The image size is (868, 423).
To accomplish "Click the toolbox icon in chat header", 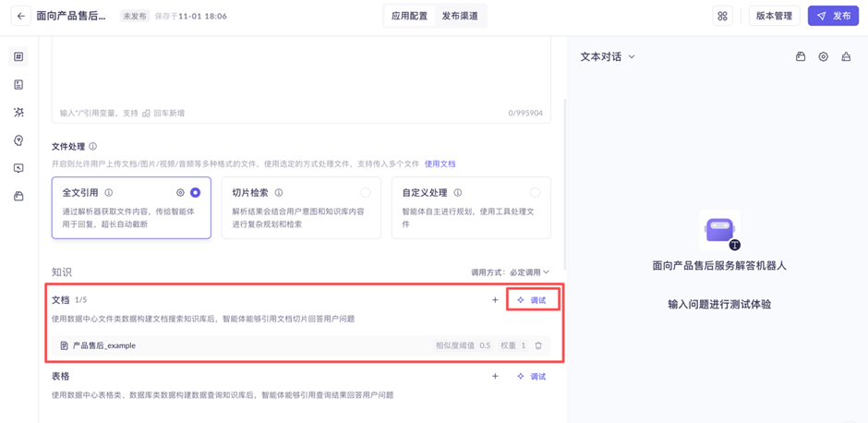I will tap(800, 56).
